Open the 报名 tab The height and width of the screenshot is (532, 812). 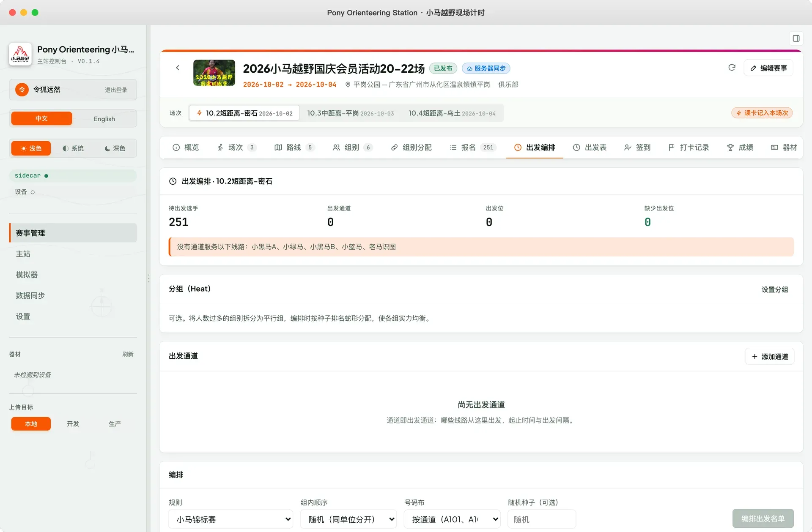pos(473,147)
